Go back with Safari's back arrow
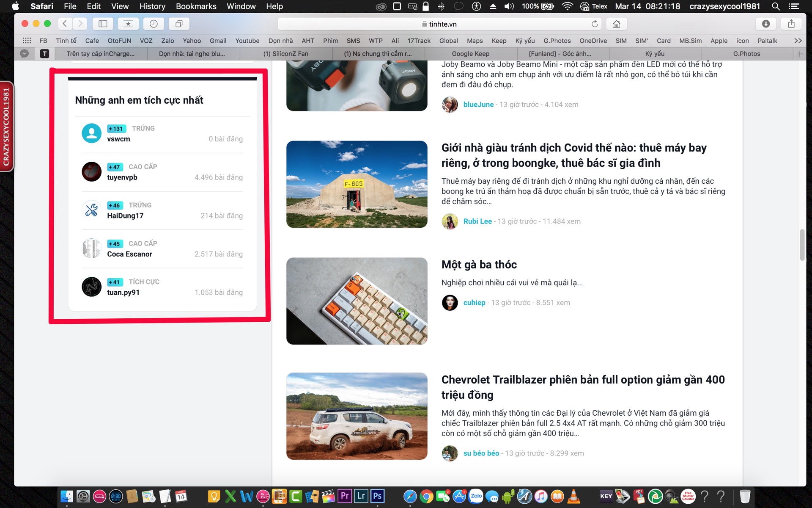 (x=65, y=24)
